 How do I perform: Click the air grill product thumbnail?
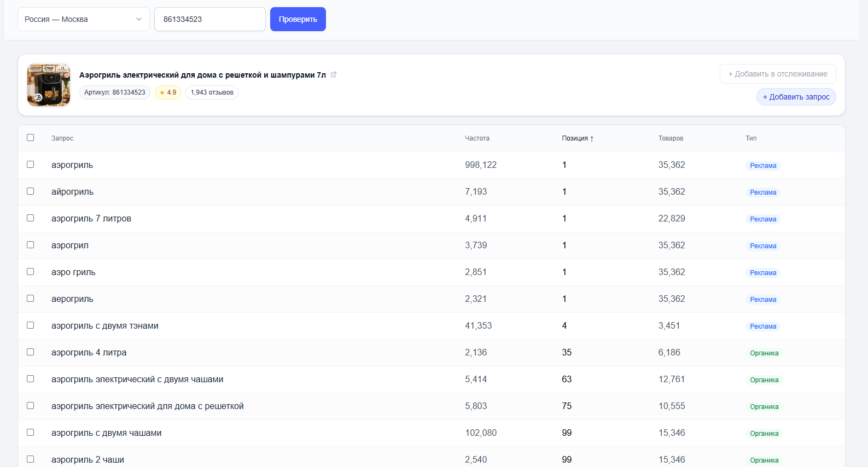click(49, 85)
